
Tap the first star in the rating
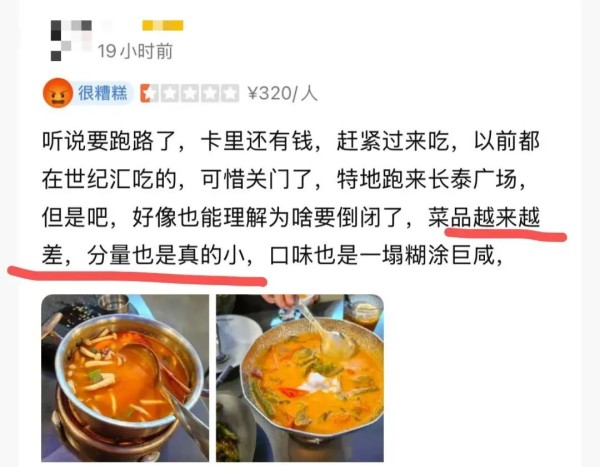pos(149,93)
